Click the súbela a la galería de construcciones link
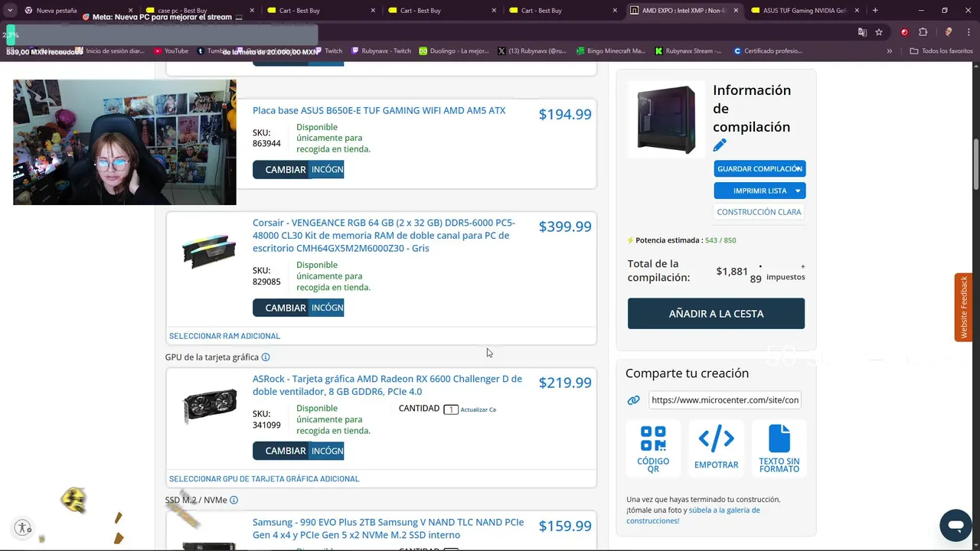 pyautogui.click(x=693, y=515)
